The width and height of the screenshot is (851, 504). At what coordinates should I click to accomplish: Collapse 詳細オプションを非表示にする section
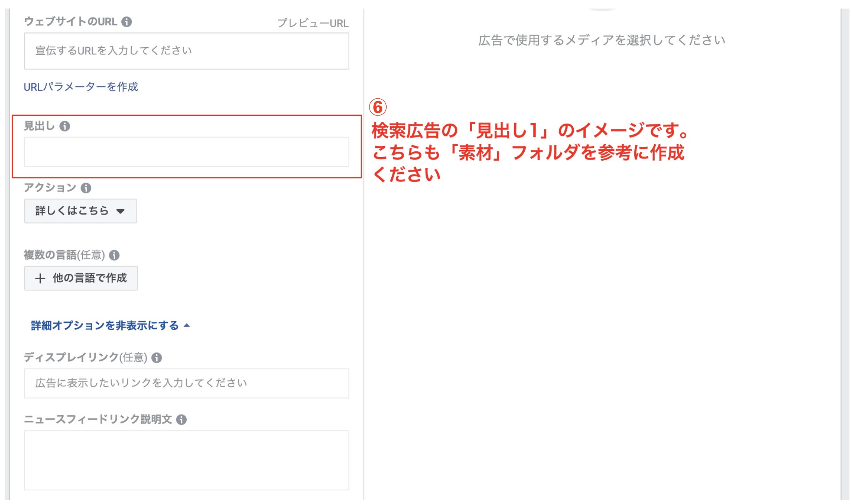[105, 325]
